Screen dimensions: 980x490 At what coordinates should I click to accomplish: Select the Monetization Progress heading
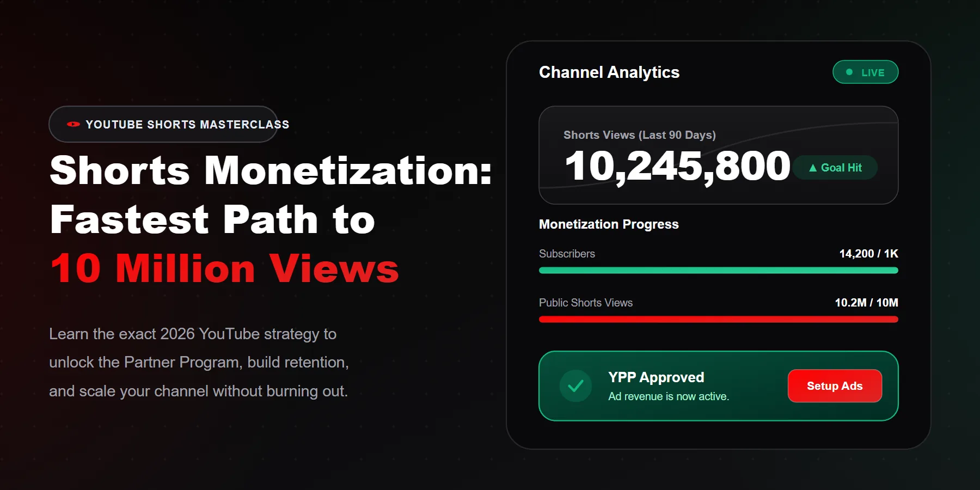pyautogui.click(x=608, y=224)
